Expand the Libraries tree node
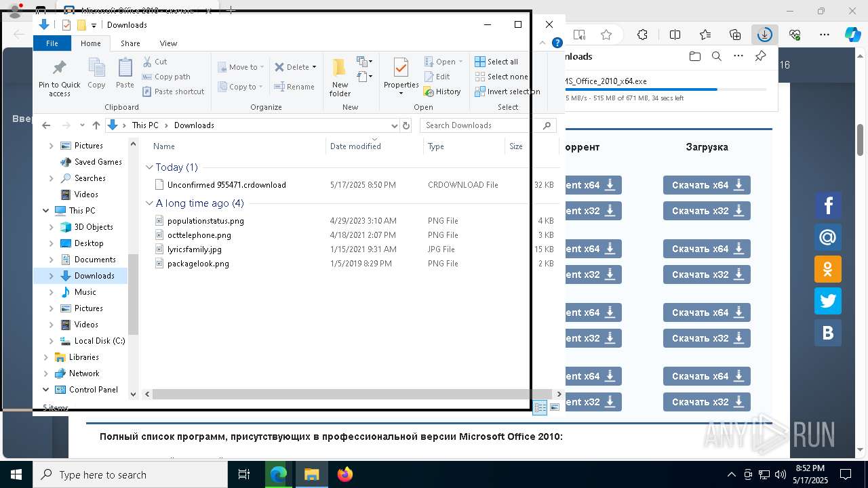The width and height of the screenshot is (868, 488). click(x=46, y=357)
